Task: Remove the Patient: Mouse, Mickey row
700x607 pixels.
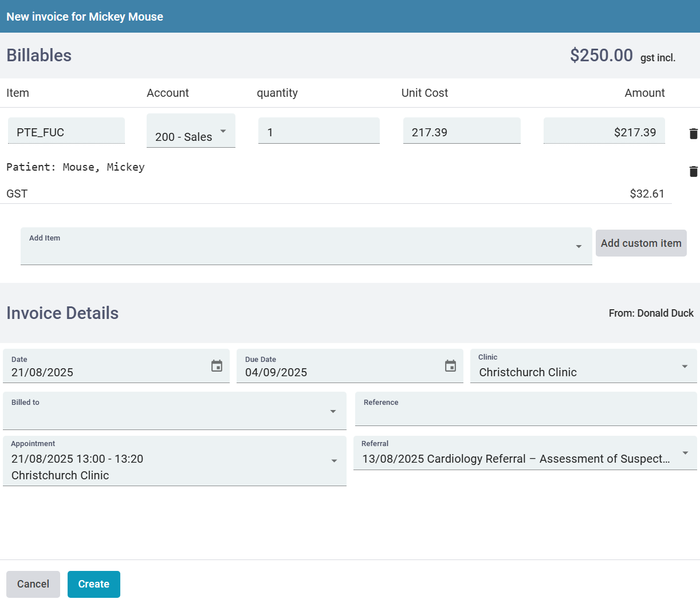Action: point(693,171)
